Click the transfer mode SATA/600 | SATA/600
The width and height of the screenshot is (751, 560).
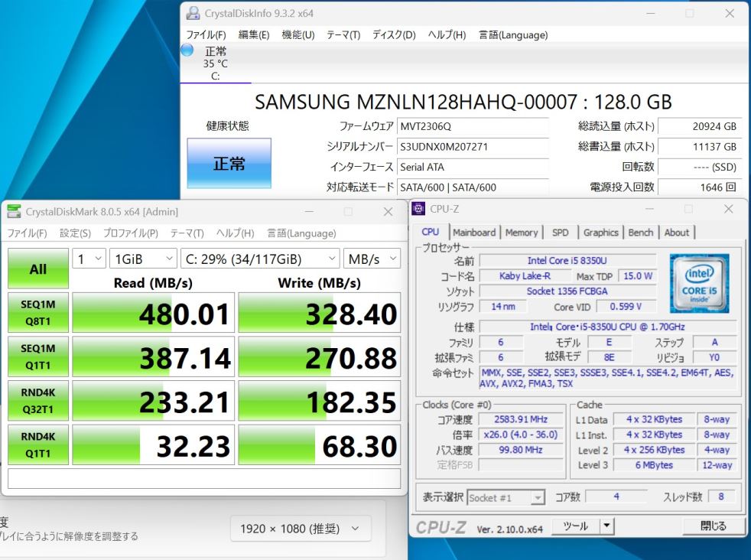click(x=473, y=187)
